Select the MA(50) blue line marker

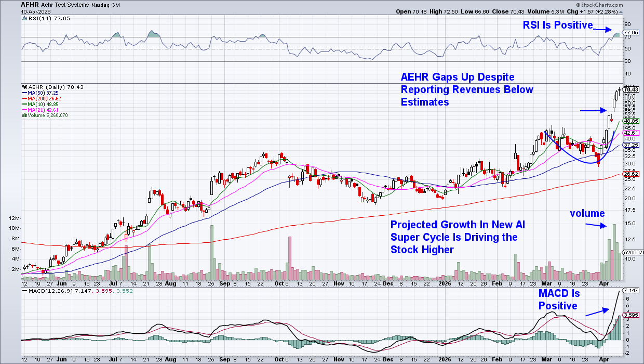coord(25,93)
